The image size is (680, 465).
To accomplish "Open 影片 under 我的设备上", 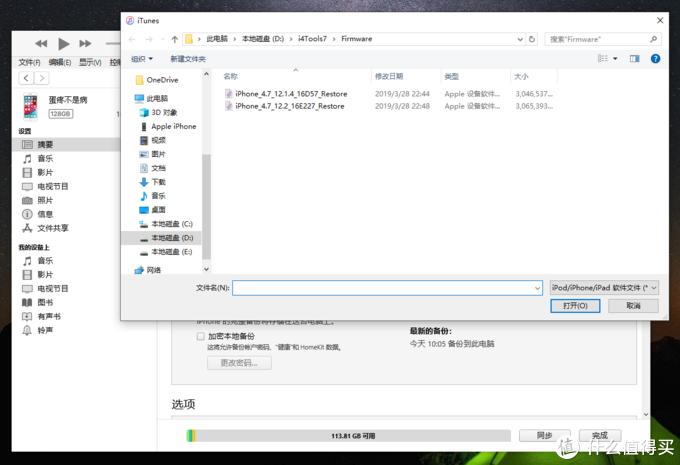I will [45, 275].
